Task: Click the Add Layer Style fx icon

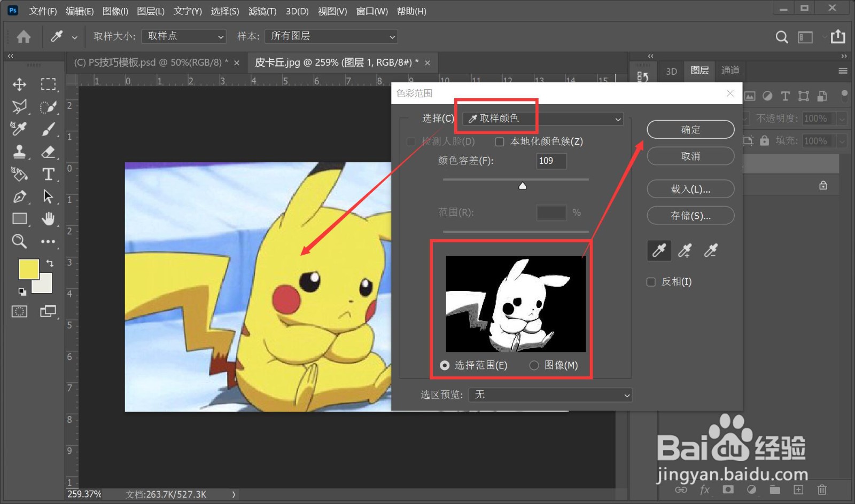Action: 705,490
